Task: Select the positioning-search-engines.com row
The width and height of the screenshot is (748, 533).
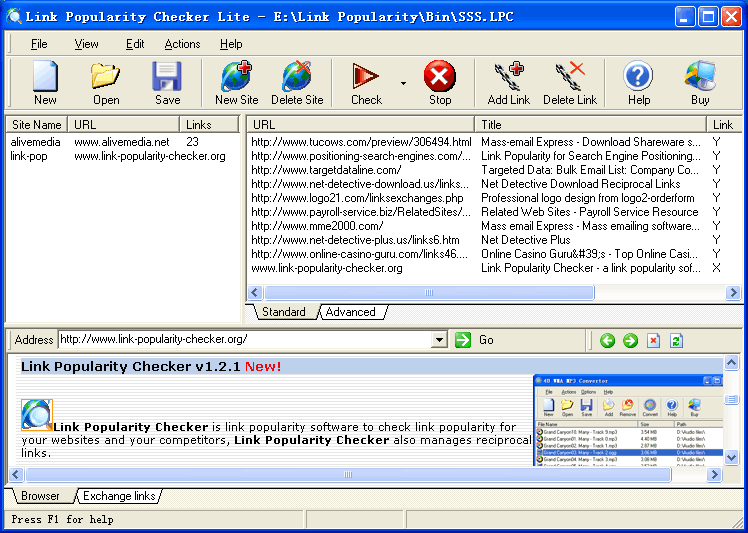Action: (494, 156)
